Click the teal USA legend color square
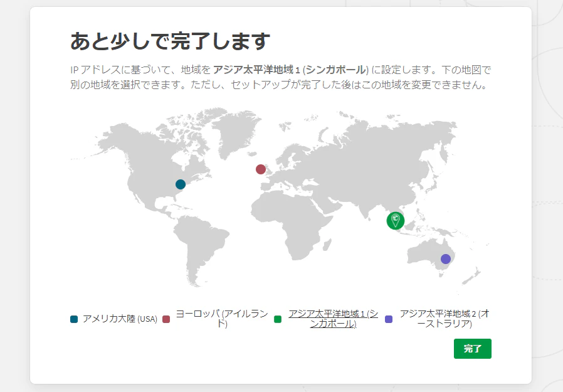The image size is (563, 392). point(74,319)
